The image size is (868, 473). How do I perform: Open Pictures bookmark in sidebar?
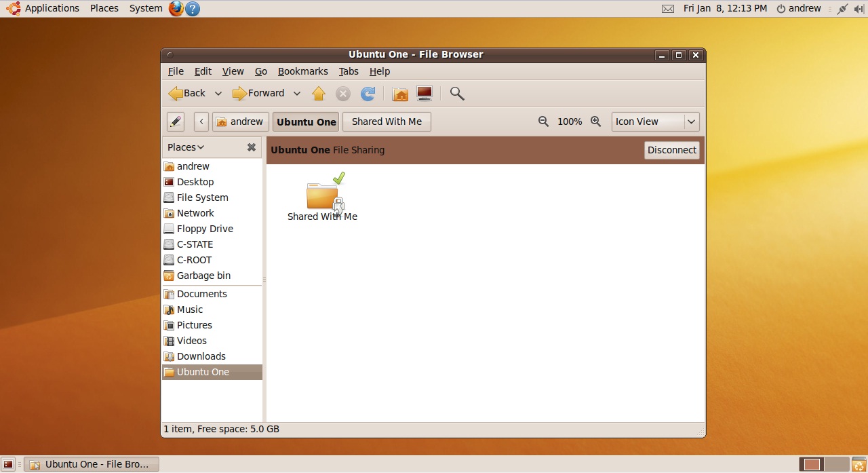212,325
